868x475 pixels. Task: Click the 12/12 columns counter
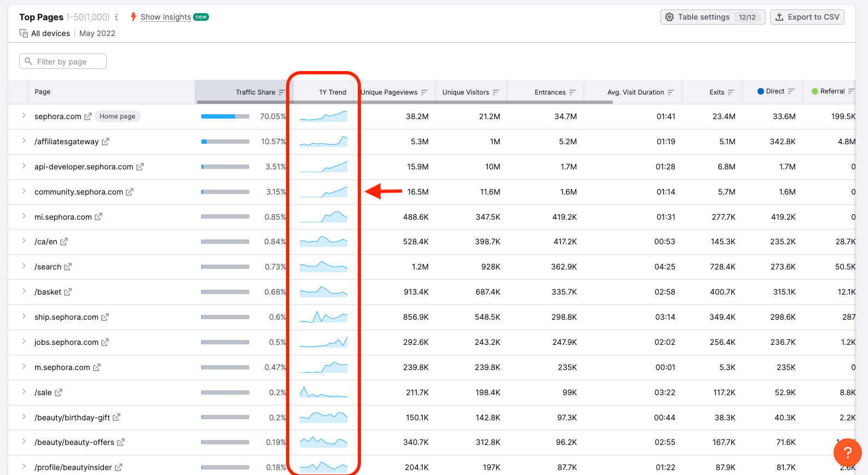tap(747, 17)
